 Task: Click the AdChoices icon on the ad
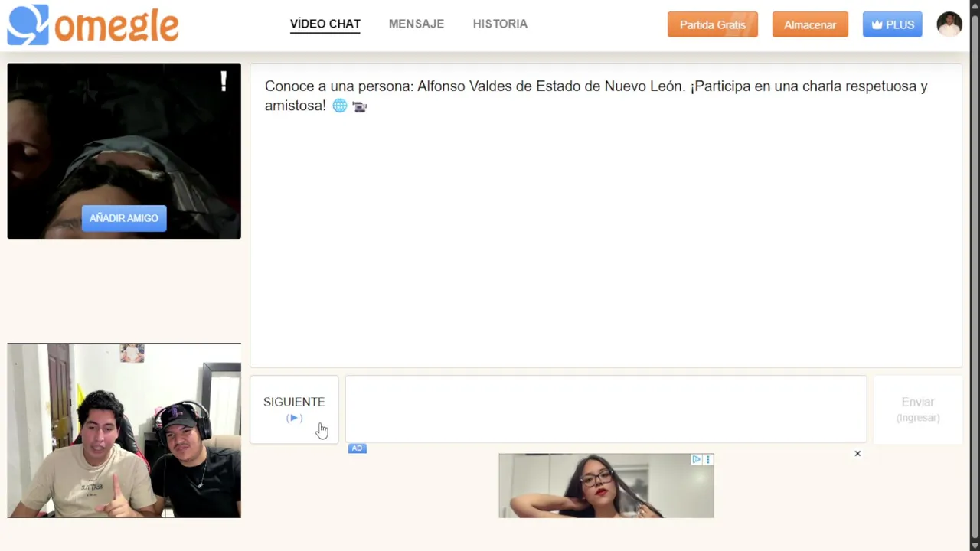coord(696,459)
